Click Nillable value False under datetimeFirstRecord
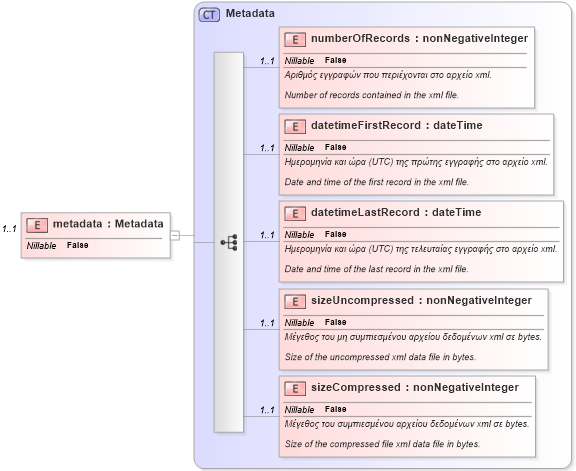Screen dimensions: 576x471 pos(335,147)
